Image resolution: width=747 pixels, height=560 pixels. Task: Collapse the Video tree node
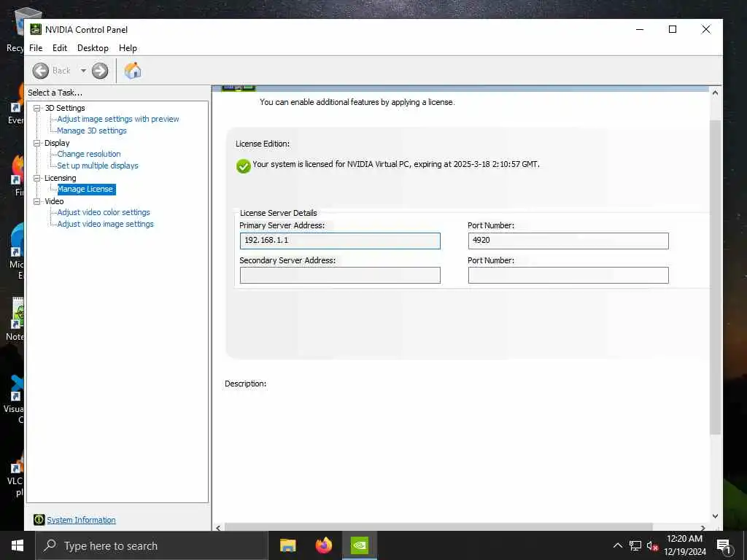[x=36, y=201]
